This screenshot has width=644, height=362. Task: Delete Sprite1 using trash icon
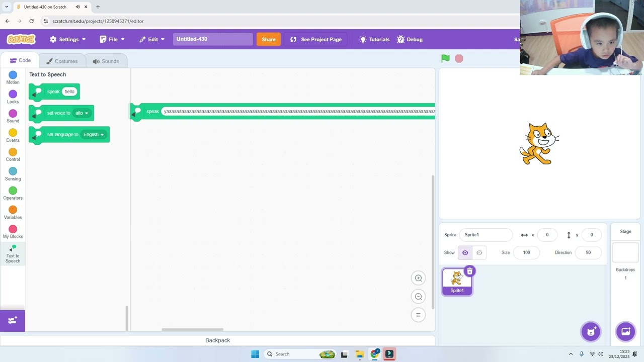pyautogui.click(x=469, y=271)
